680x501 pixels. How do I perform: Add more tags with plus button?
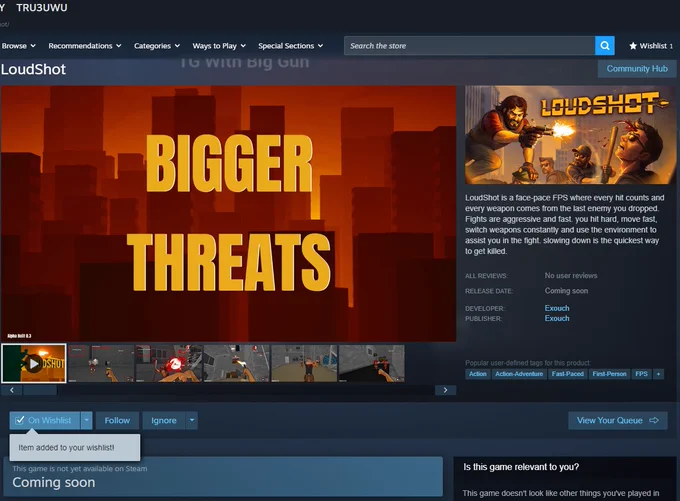point(658,374)
